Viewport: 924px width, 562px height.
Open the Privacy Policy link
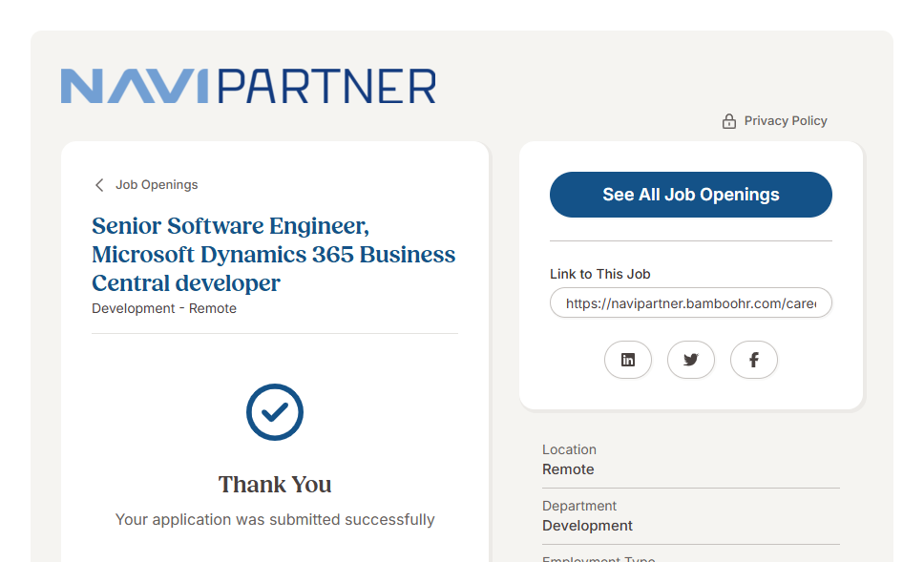(785, 121)
